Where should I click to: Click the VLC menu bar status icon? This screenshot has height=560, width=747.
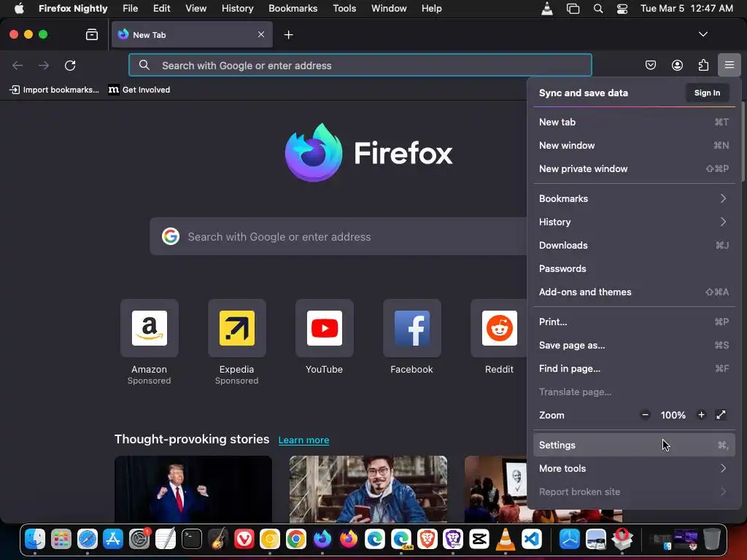547,9
